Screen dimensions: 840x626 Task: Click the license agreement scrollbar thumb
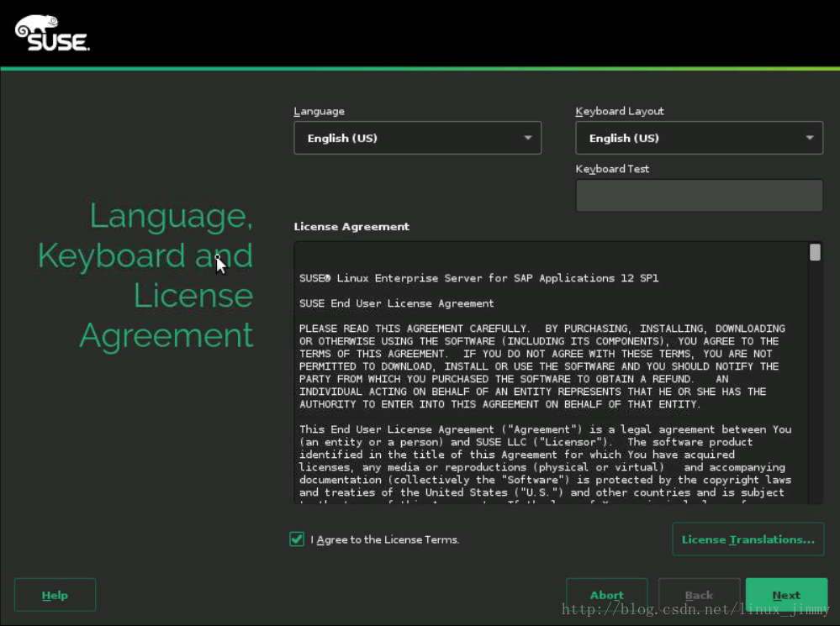point(815,252)
